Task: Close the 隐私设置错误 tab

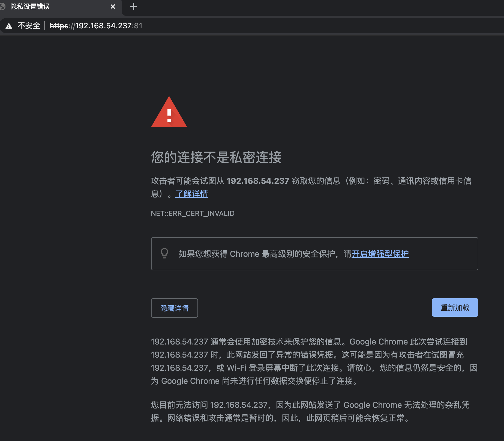Action: 113,7
